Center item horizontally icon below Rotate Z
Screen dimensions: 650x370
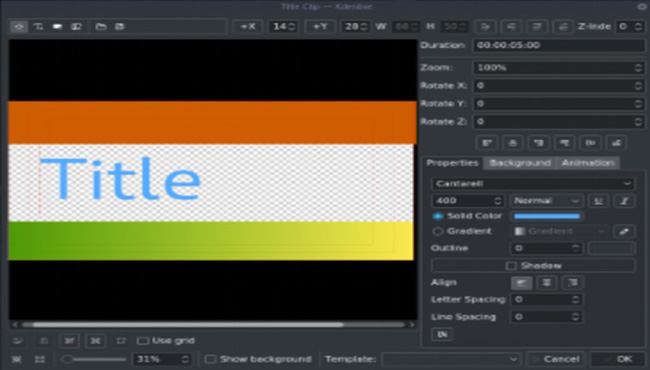pos(513,143)
